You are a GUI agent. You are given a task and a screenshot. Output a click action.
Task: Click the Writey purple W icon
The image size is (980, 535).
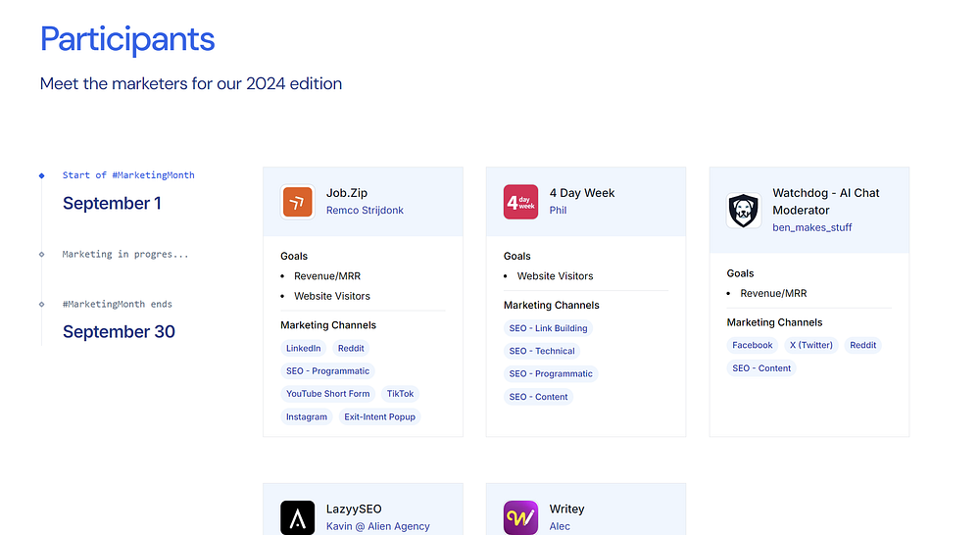[520, 517]
